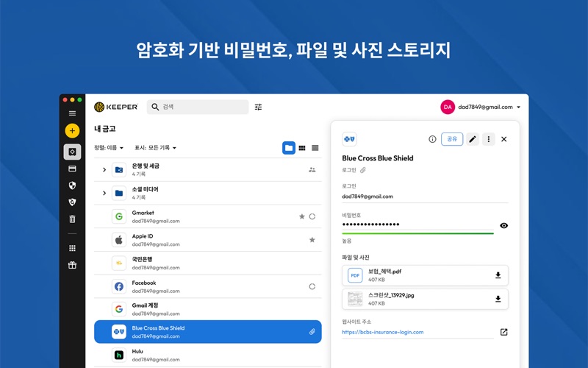Image resolution: width=588 pixels, height=368 pixels.
Task: Click the DA account avatar
Action: click(448, 107)
